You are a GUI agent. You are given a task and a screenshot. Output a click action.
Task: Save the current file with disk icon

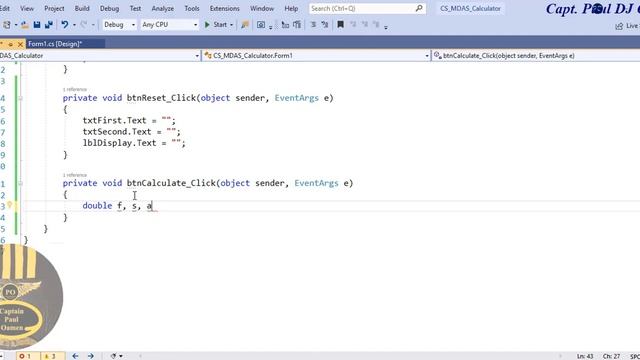click(x=37, y=25)
